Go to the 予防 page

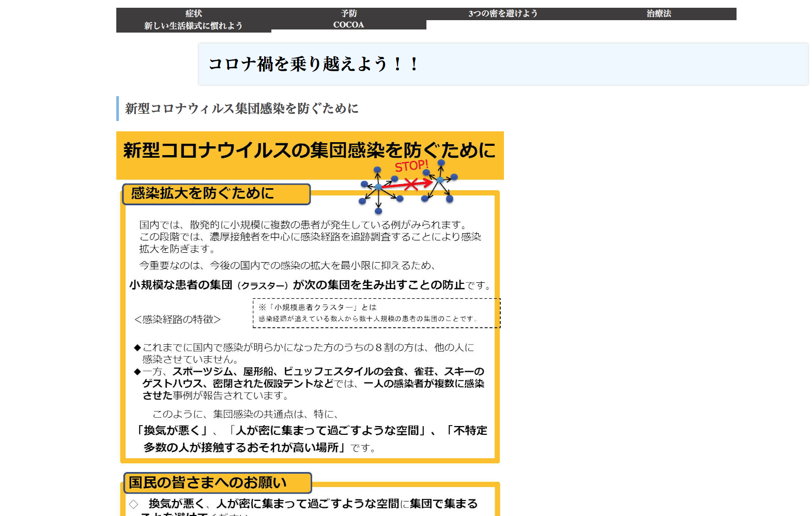click(348, 13)
